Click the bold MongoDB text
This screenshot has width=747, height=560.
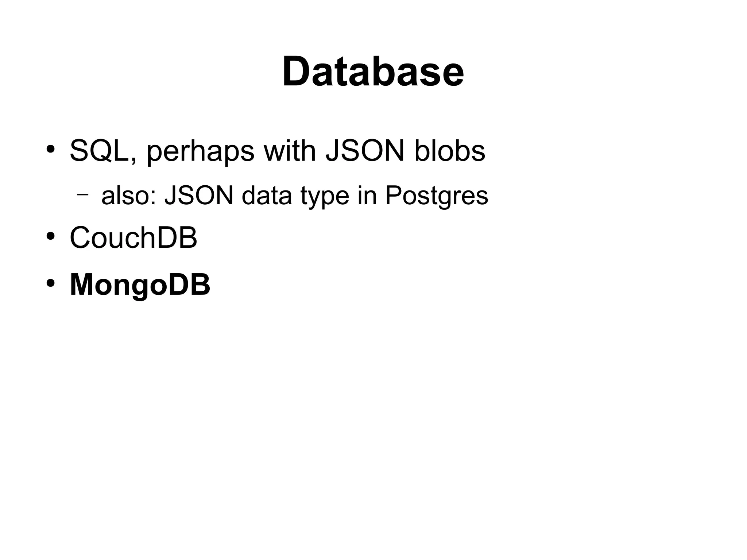pos(140,285)
